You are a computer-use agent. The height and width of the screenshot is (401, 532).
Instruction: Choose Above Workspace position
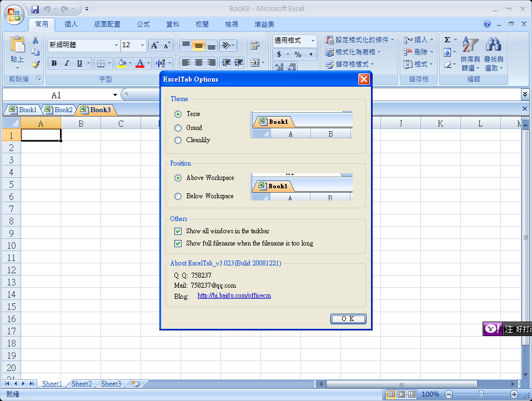coord(178,178)
